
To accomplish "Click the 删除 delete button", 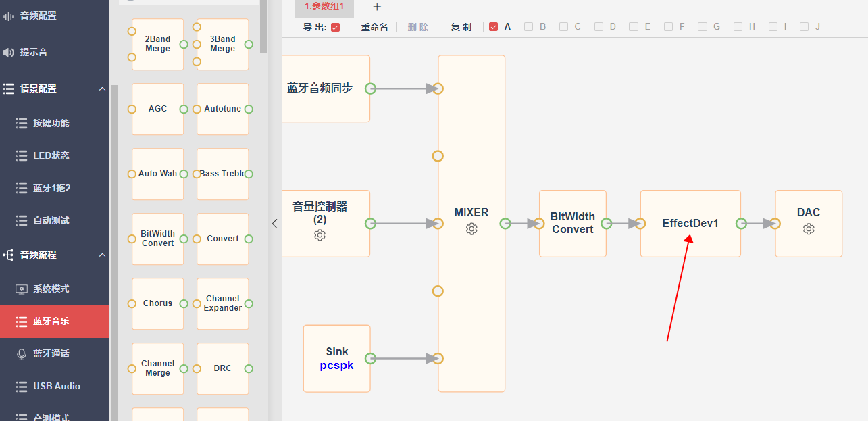I will point(418,27).
